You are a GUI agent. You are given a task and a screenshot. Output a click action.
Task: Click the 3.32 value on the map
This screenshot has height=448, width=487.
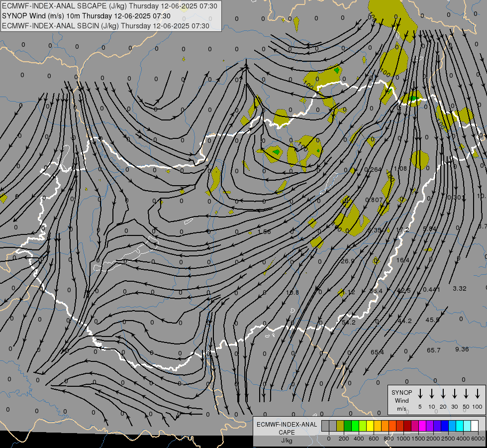pyautogui.click(x=459, y=289)
